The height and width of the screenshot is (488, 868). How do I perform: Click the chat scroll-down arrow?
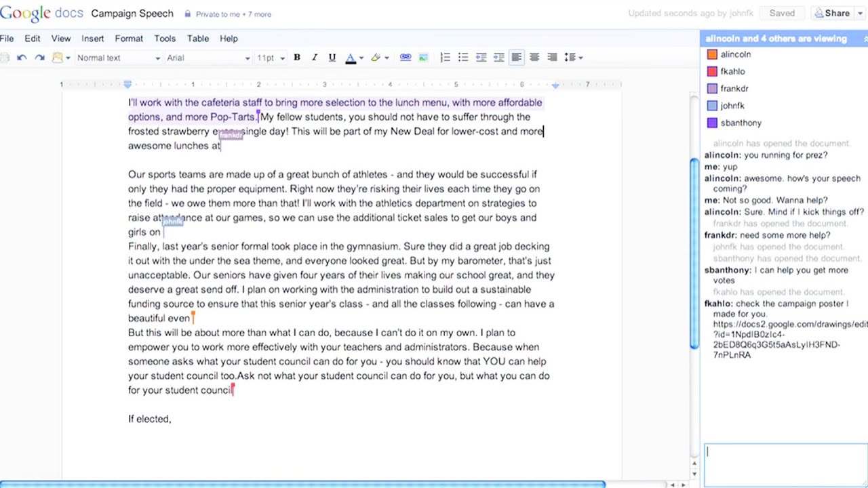(x=694, y=473)
